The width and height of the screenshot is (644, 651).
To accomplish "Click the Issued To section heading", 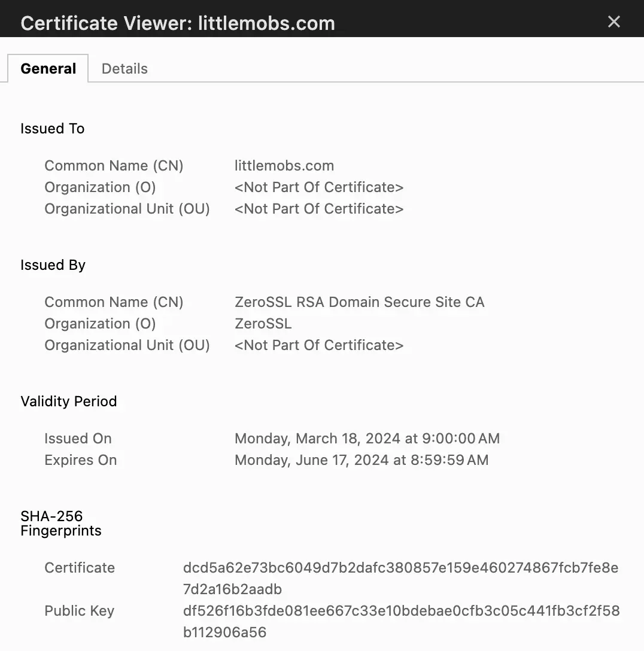I will click(52, 128).
